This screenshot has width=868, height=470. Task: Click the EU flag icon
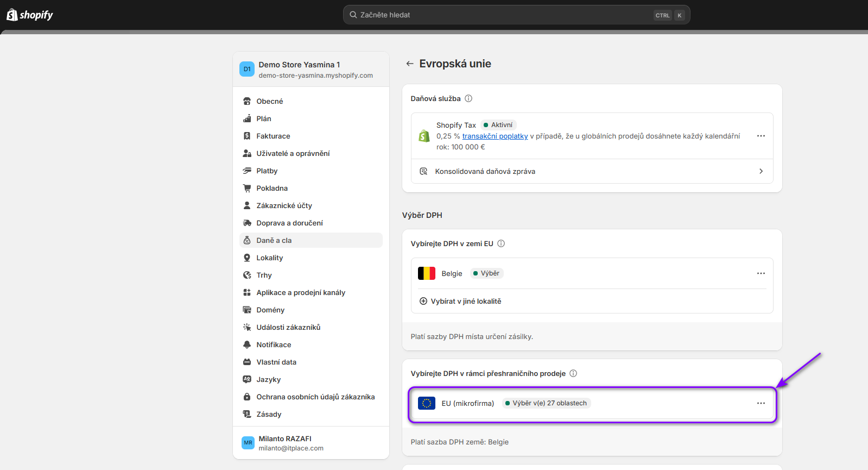(x=426, y=403)
